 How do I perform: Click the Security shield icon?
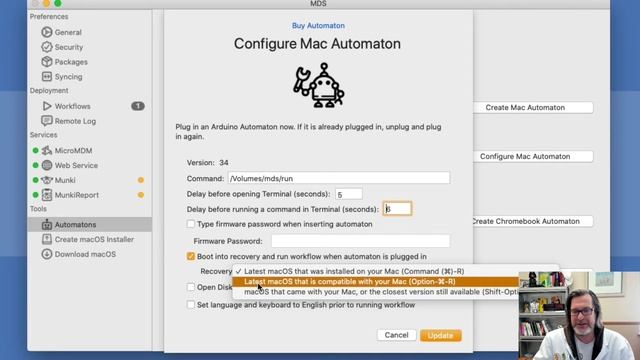point(47,47)
